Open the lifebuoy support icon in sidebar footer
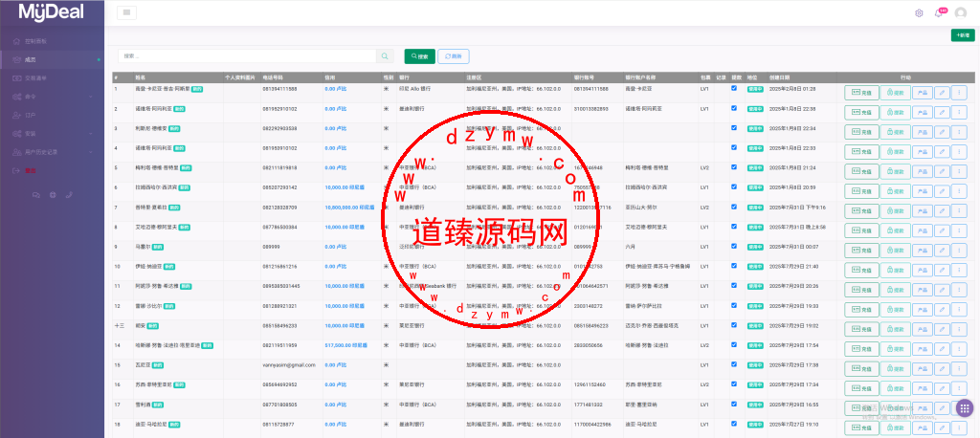This screenshot has height=438, width=980. pyautogui.click(x=53, y=195)
